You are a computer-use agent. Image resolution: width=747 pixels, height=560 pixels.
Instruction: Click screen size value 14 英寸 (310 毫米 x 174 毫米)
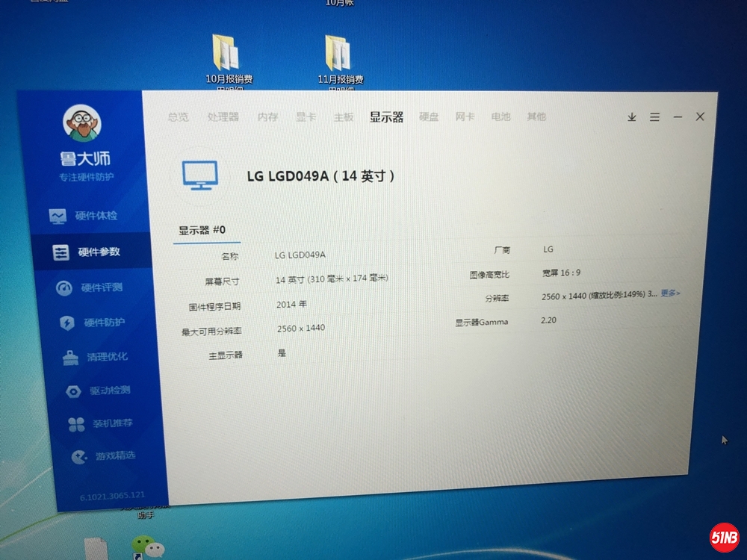pos(332,279)
